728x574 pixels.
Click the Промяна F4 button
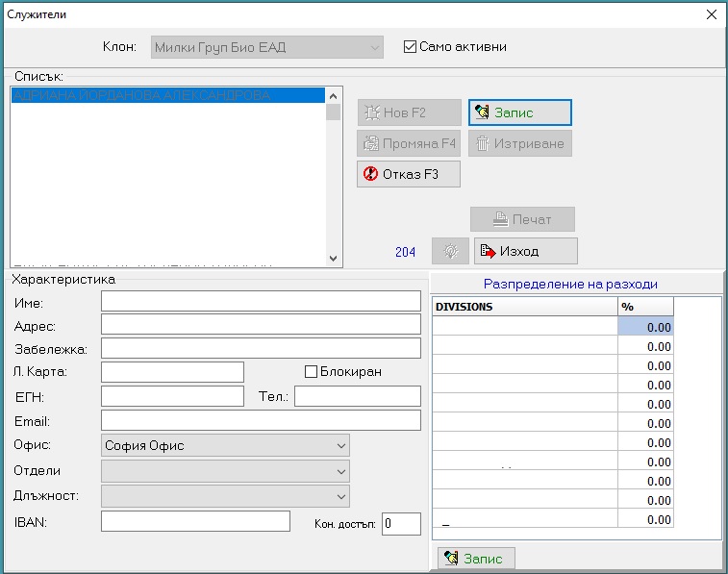click(409, 143)
